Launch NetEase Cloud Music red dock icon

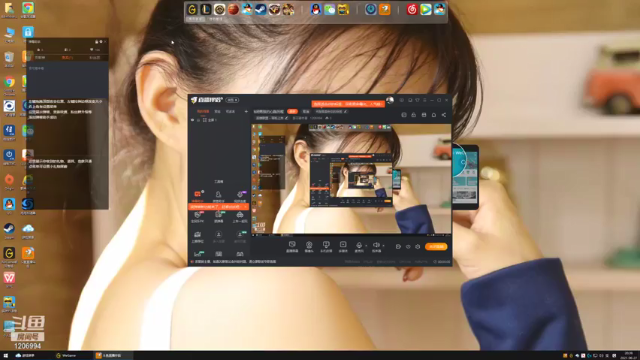(412, 9)
